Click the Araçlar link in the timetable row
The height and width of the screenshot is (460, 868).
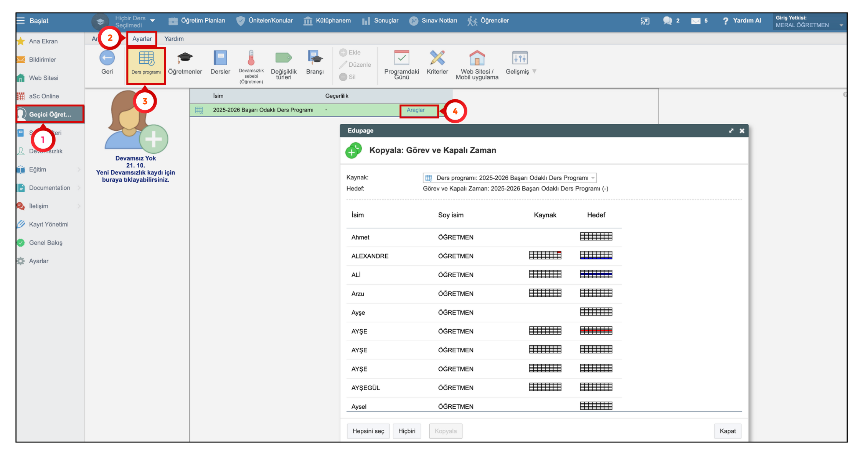point(416,110)
